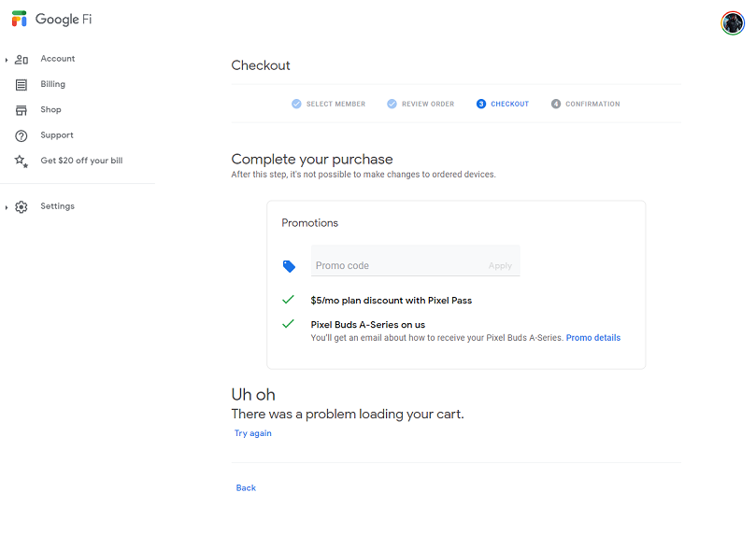
Task: Click the Checkout step number 3 icon
Action: (480, 104)
